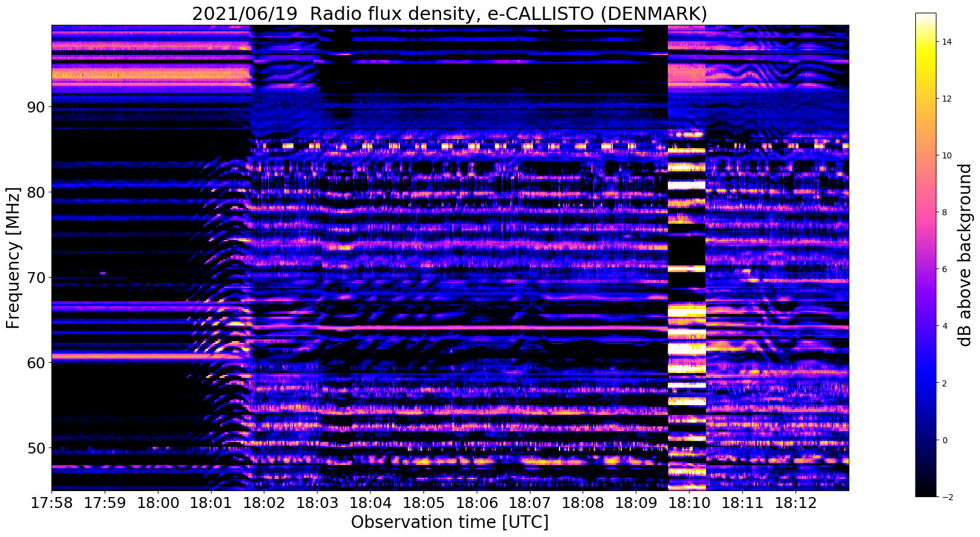
Task: Click the 18:01 time tick label
Action: click(x=211, y=503)
